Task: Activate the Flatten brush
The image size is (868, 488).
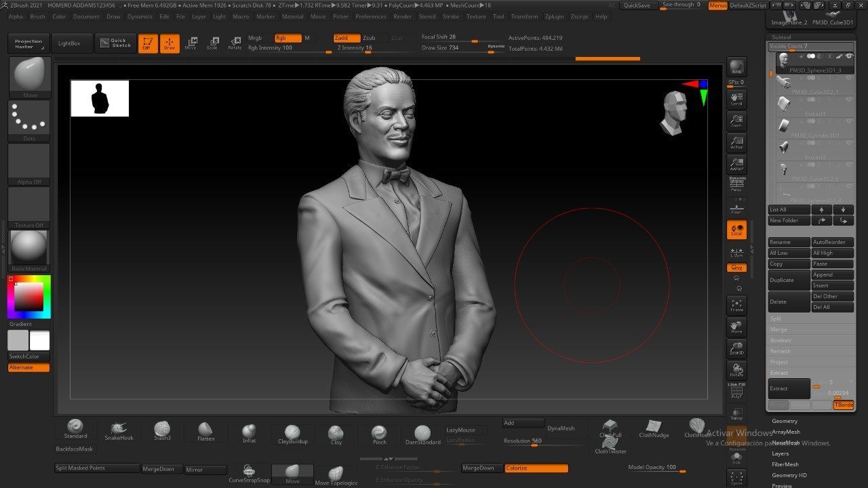Action: tap(205, 430)
